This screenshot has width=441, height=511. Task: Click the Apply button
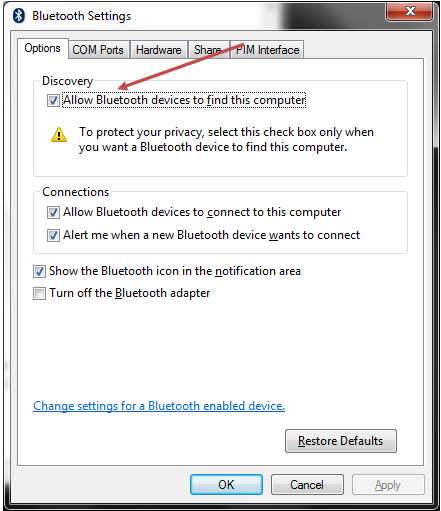tap(388, 484)
